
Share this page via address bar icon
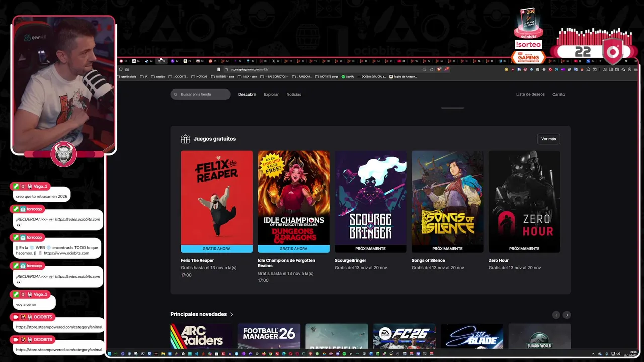point(431,69)
